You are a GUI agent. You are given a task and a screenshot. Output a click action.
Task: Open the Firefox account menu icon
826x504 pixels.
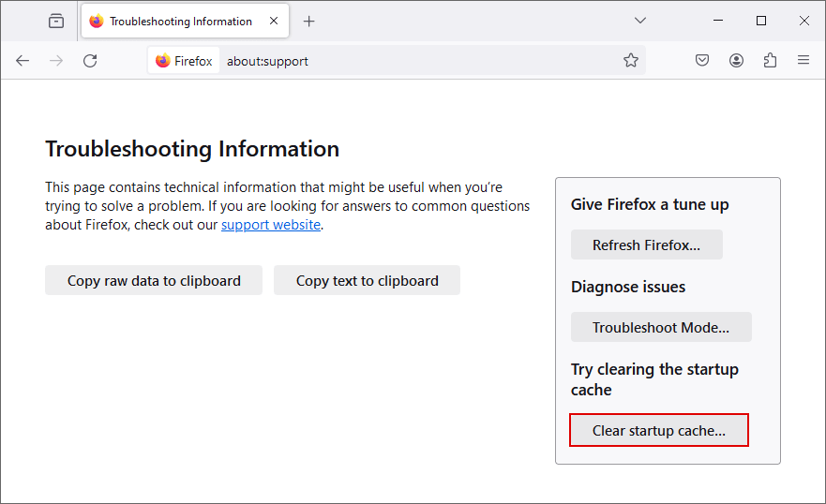tap(736, 61)
